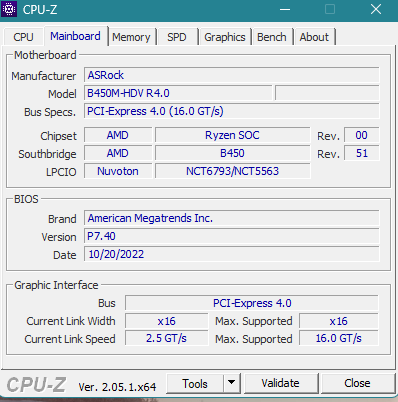Click the LPCIO vendor Nuvoton

tap(118, 171)
